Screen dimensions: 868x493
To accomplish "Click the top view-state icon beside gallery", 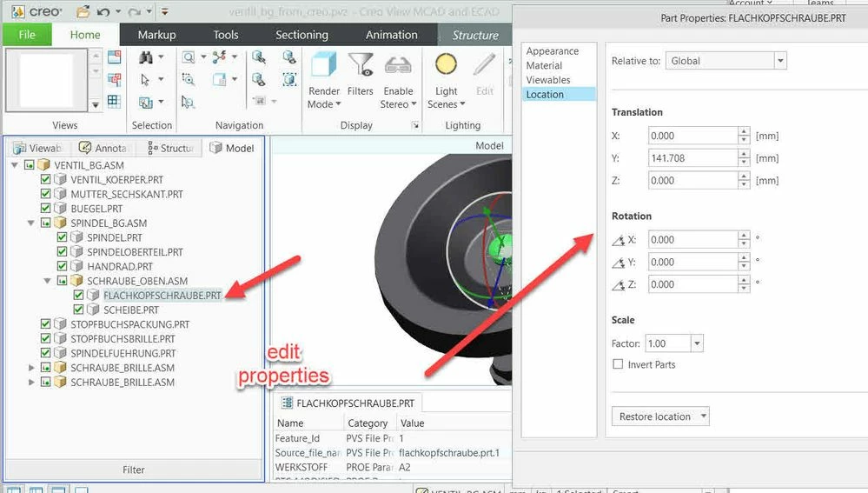I will tap(115, 57).
